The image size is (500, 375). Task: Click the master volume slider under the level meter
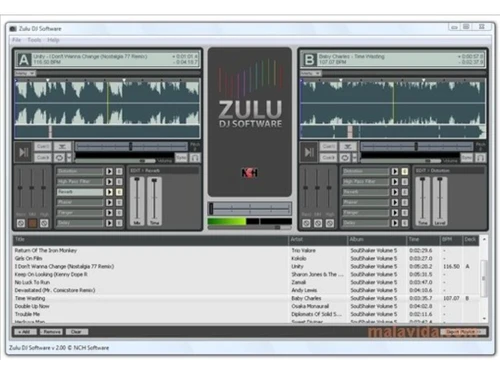250,228
